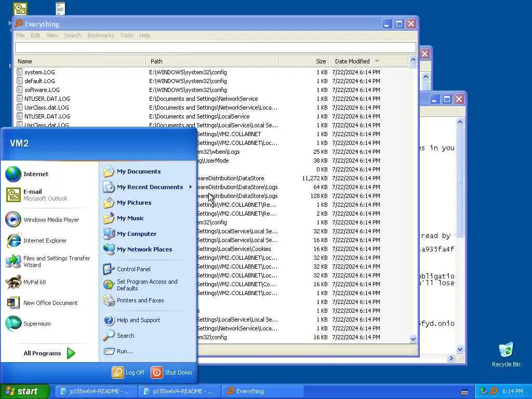Click Everything list scroll up arrow
The width and height of the screenshot is (532, 399).
(x=413, y=60)
